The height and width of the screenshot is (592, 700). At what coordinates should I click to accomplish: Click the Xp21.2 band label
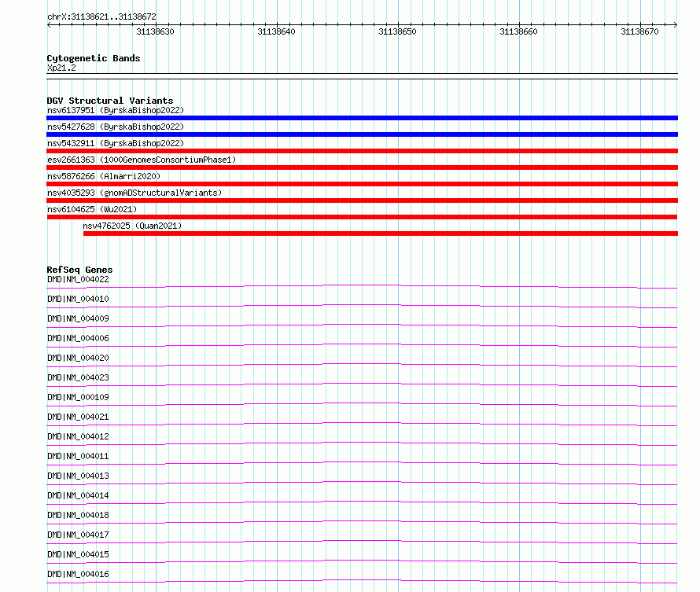tap(61, 68)
